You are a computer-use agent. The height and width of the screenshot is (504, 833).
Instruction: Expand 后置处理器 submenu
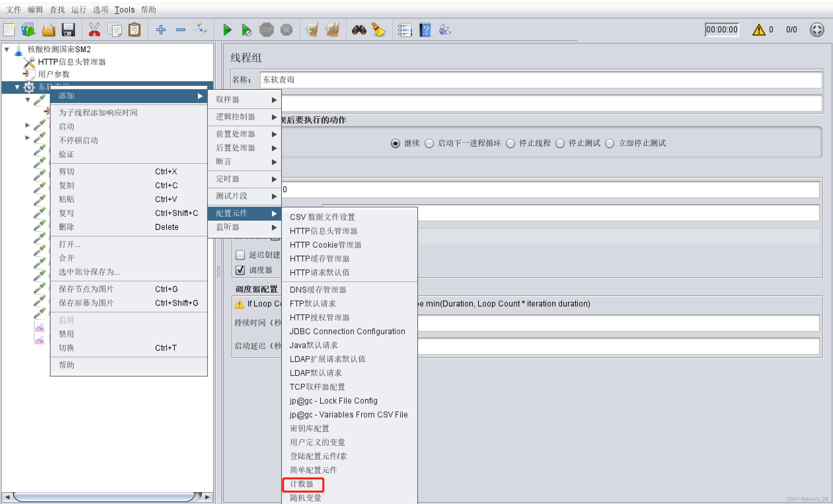245,148
